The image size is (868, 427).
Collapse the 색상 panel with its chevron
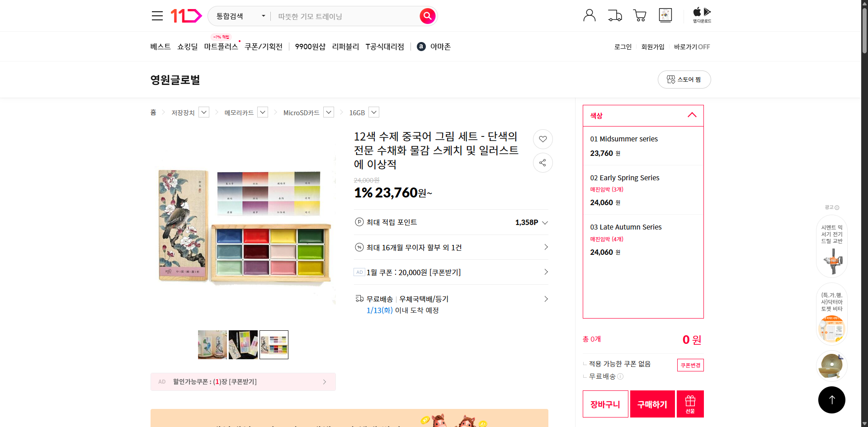coord(692,115)
